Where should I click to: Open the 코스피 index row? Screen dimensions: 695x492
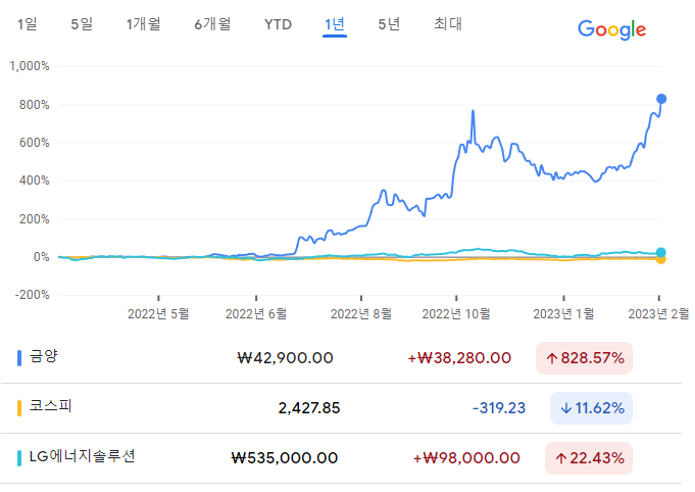click(x=51, y=407)
